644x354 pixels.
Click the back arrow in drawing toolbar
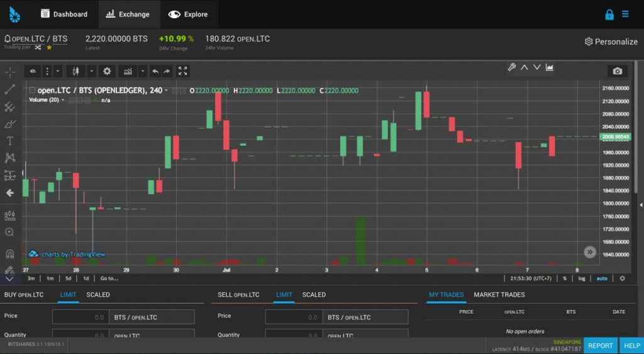pyautogui.click(x=10, y=193)
